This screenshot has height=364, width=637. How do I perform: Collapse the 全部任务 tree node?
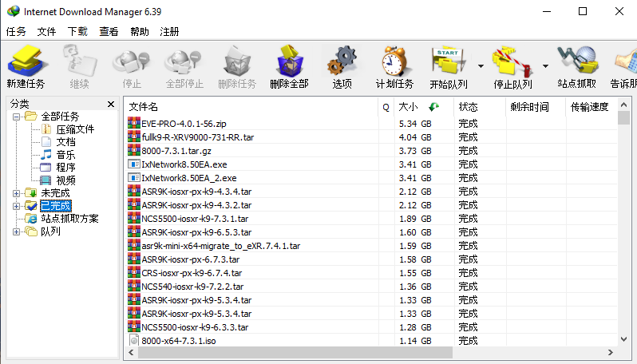coord(17,117)
